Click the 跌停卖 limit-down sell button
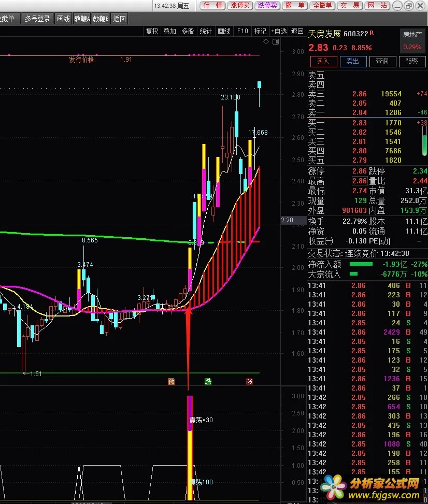 [x=267, y=6]
